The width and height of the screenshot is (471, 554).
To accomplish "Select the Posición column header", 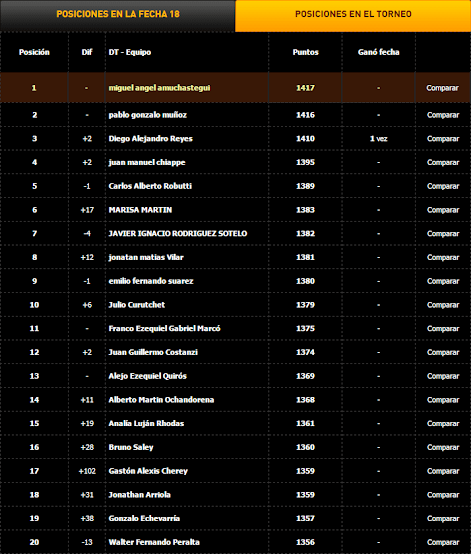I will coord(34,52).
